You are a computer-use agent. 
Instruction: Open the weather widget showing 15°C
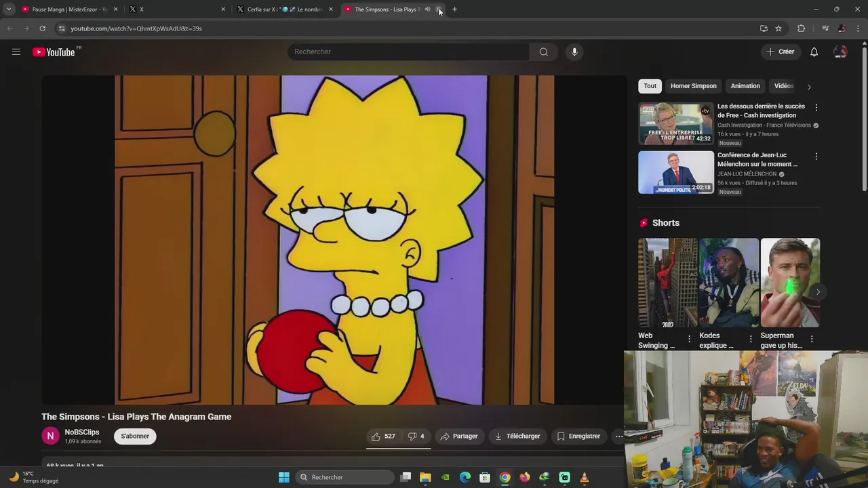point(34,477)
